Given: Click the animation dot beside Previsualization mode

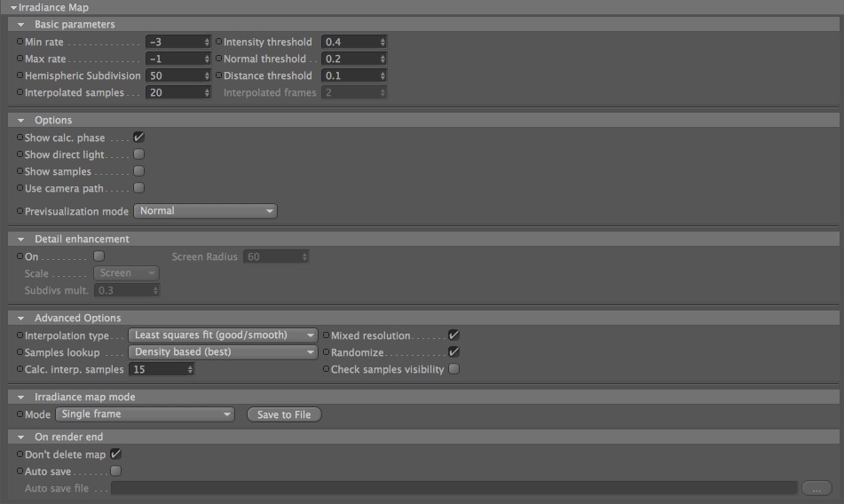Looking at the screenshot, I should tap(20, 211).
